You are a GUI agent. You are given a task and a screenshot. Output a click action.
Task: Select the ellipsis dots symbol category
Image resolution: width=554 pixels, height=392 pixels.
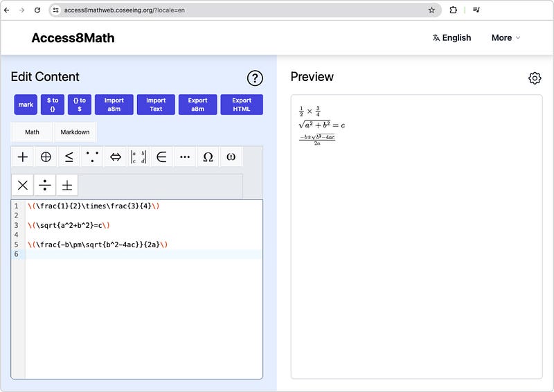tap(185, 157)
